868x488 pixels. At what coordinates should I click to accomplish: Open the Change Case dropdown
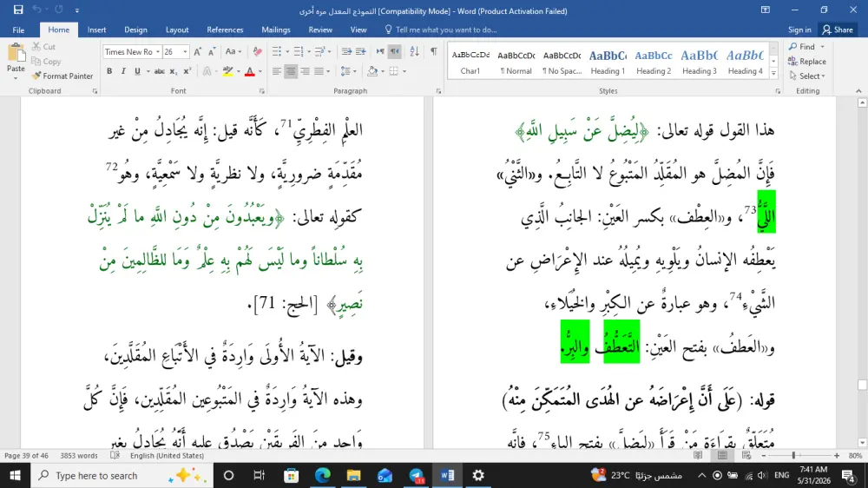tap(233, 51)
